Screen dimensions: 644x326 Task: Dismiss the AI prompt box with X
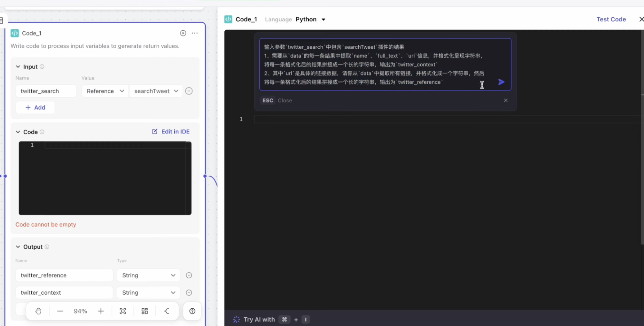click(x=506, y=101)
